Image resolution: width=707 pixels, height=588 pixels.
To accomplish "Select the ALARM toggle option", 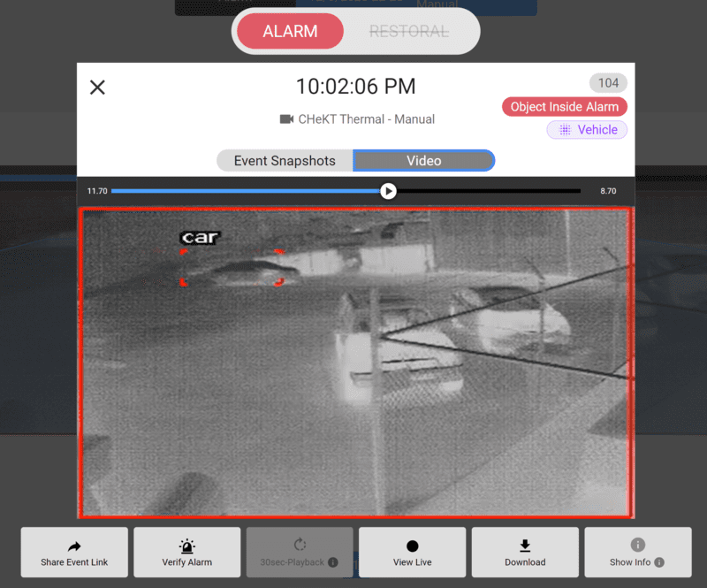I will (x=290, y=32).
